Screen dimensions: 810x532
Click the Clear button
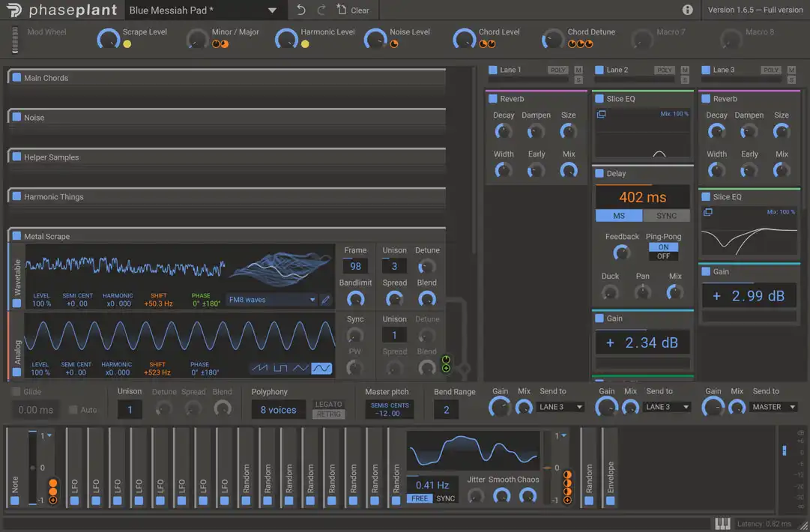click(x=353, y=10)
